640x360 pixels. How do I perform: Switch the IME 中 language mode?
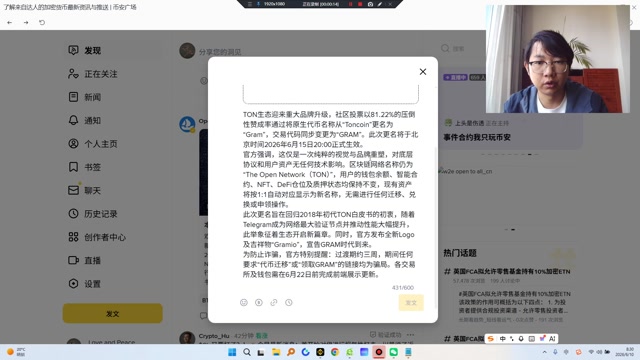[x=502, y=339]
